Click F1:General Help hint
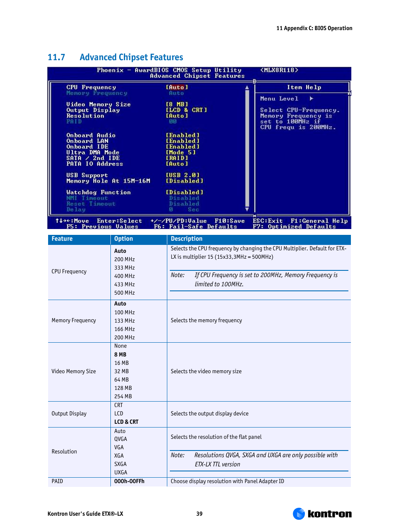The height and width of the screenshot is (532, 399). click(x=319, y=221)
